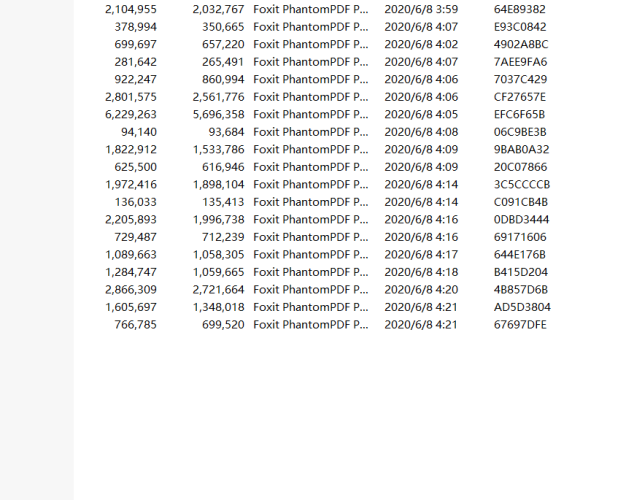Click the last row's size 766,785
Image resolution: width=626 pixels, height=500 pixels.
pos(135,324)
